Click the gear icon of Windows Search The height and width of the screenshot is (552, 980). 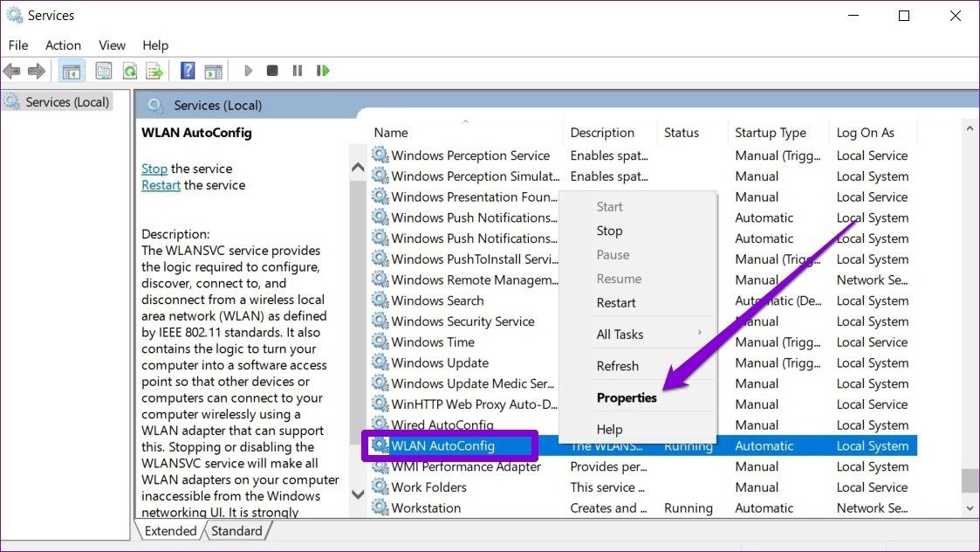click(x=380, y=300)
